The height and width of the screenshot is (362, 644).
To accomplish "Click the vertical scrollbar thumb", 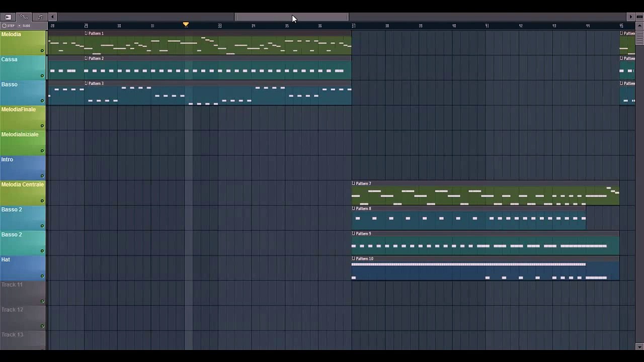I will [x=639, y=38].
